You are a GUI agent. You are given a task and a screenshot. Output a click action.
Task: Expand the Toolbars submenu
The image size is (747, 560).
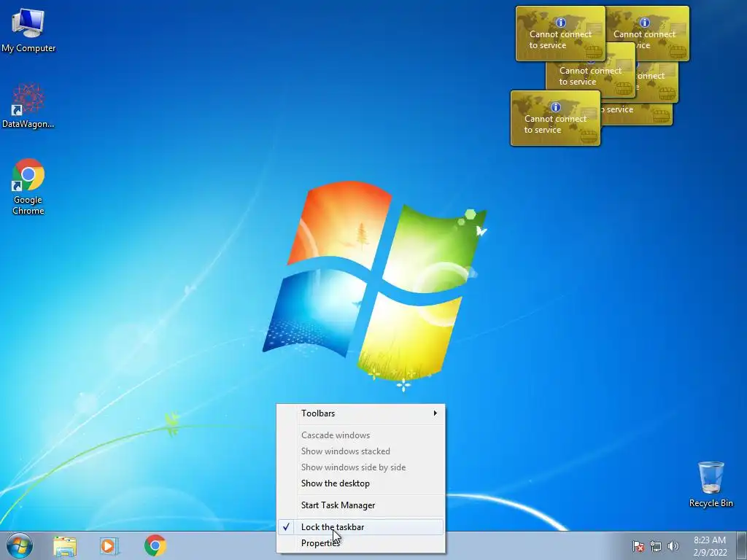pos(360,413)
